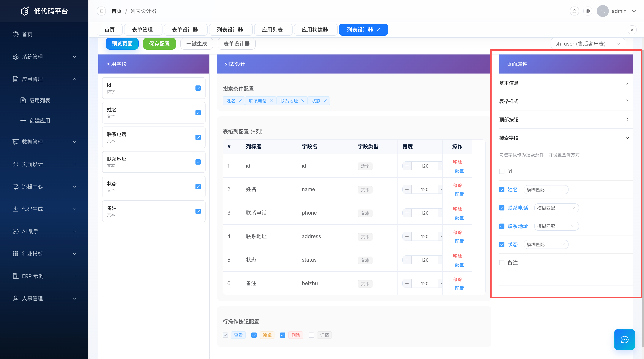The image size is (644, 359).
Task: Open 应用列表 in the sidebar
Action: point(44,100)
